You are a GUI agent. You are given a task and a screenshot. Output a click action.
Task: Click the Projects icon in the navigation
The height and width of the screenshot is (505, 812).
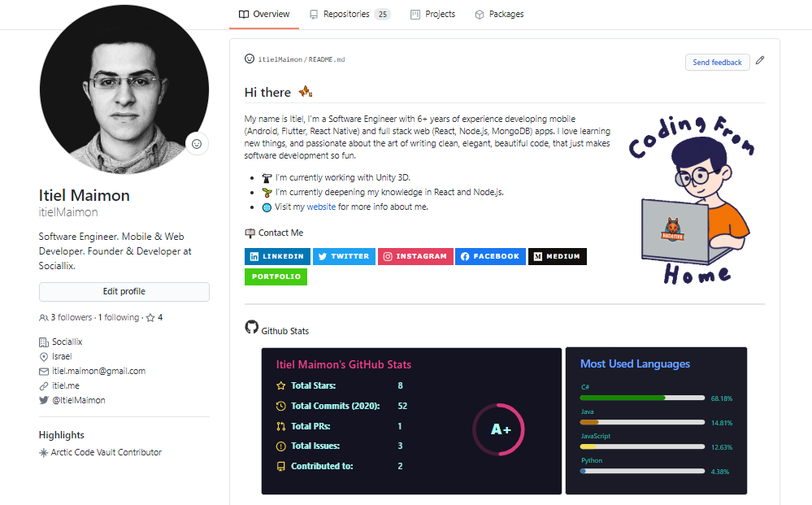(415, 14)
